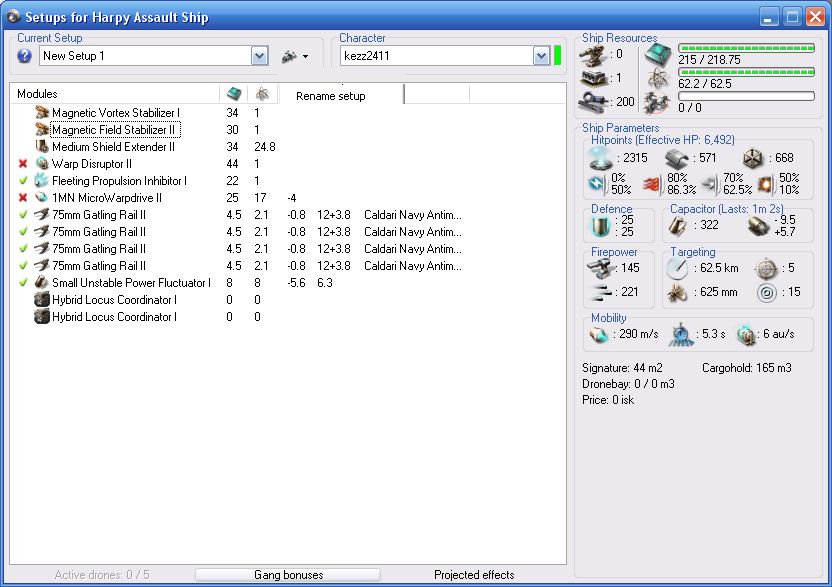Click Small Unstable Power Fluctuator I icon
Viewport: 832px width, 587px height.
[42, 282]
